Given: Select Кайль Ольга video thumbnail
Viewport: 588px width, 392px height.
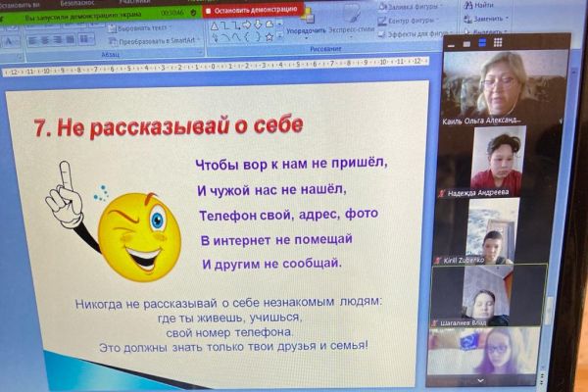Looking at the screenshot, I should click(502, 86).
